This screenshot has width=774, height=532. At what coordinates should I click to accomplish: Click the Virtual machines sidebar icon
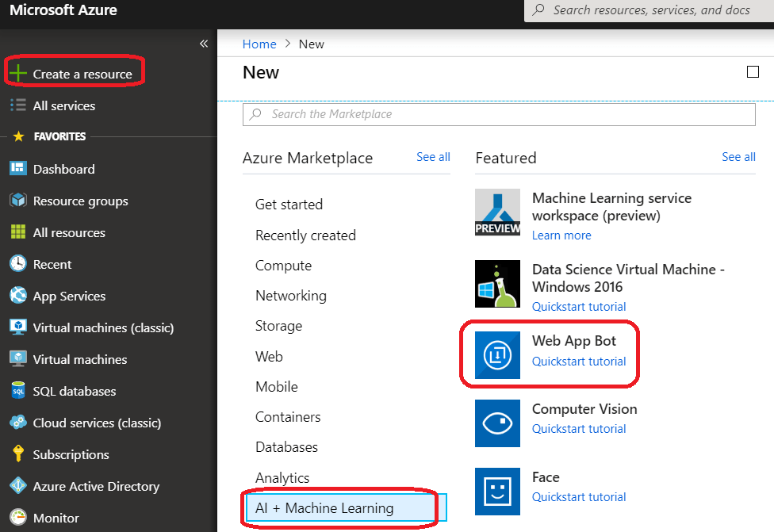[16, 359]
